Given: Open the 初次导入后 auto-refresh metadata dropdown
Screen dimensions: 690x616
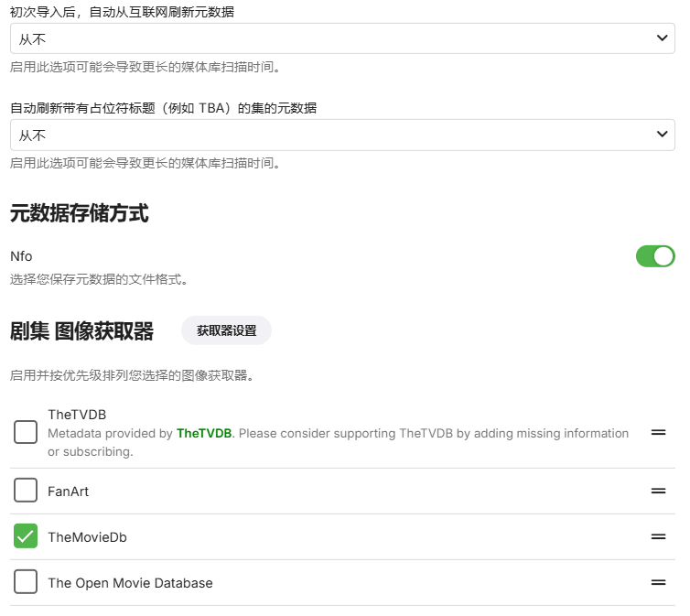Looking at the screenshot, I should [342, 38].
